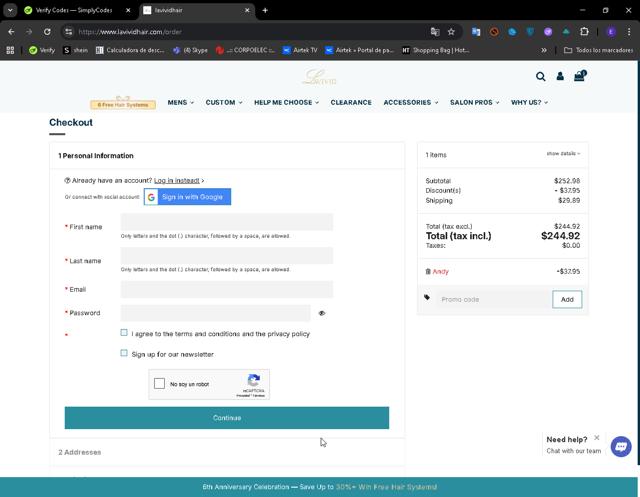Open the Verify bookmark
The width and height of the screenshot is (640, 497).
click(x=42, y=50)
